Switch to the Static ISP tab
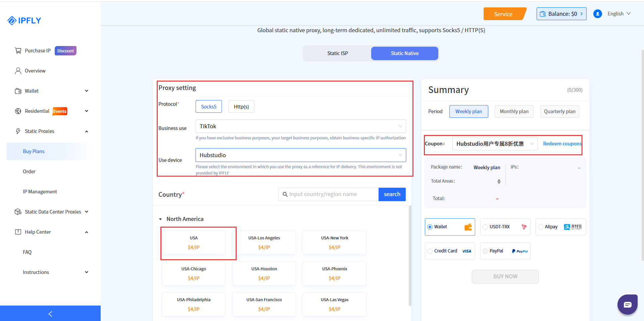Image resolution: width=644 pixels, height=321 pixels. point(338,53)
